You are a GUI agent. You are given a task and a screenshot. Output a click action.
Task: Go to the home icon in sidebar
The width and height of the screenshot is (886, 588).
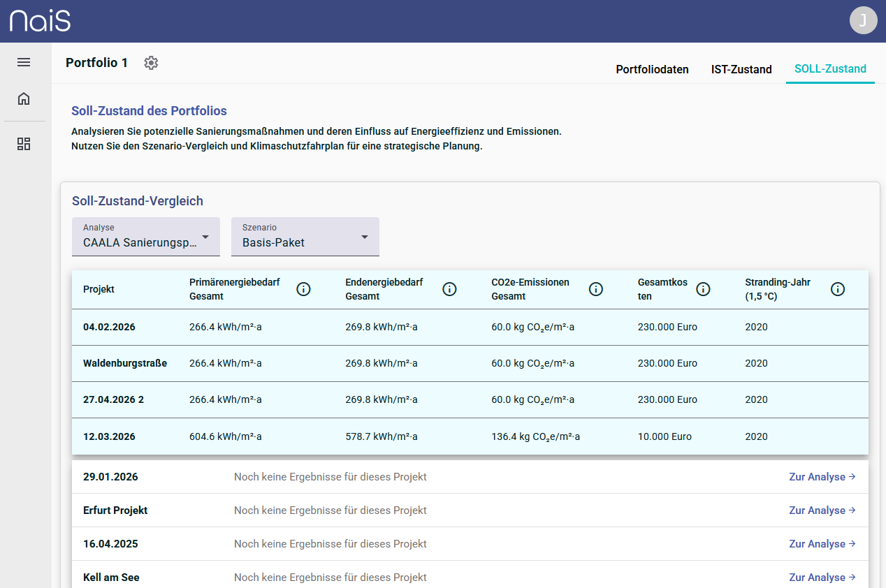[x=24, y=98]
